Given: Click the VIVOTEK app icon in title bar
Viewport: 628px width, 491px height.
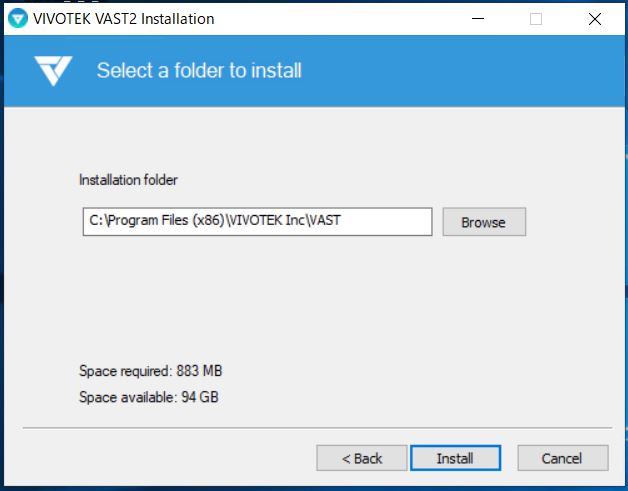Looking at the screenshot, I should tap(17, 18).
